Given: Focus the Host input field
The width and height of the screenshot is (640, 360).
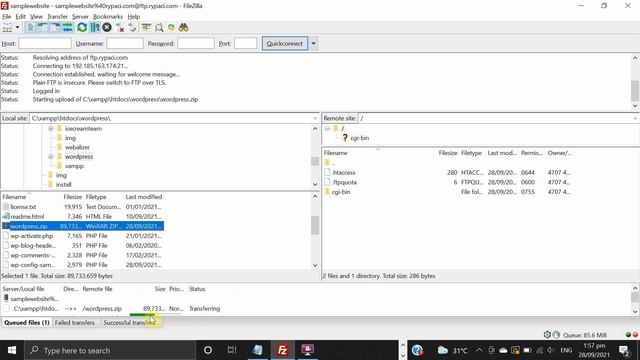Looking at the screenshot, I should (x=45, y=43).
